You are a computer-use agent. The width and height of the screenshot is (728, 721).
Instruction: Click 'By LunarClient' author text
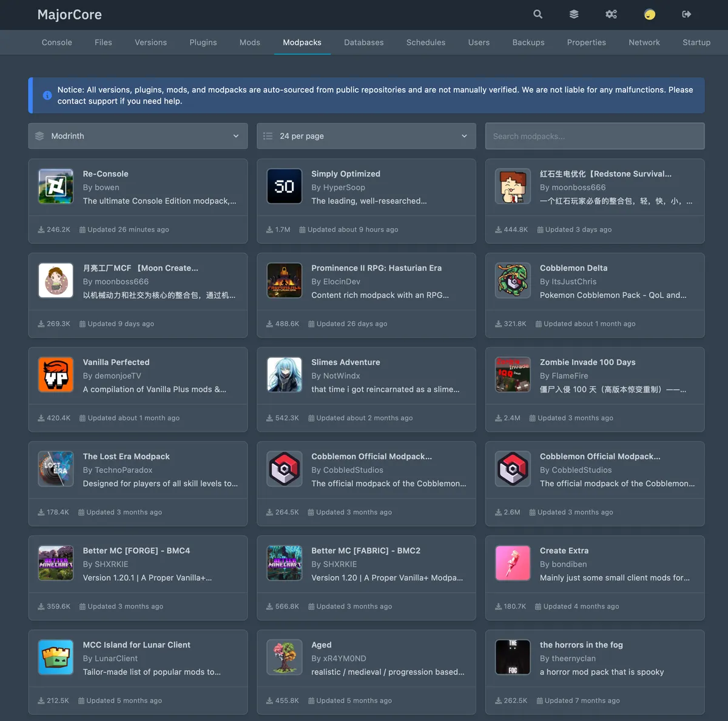pos(110,658)
